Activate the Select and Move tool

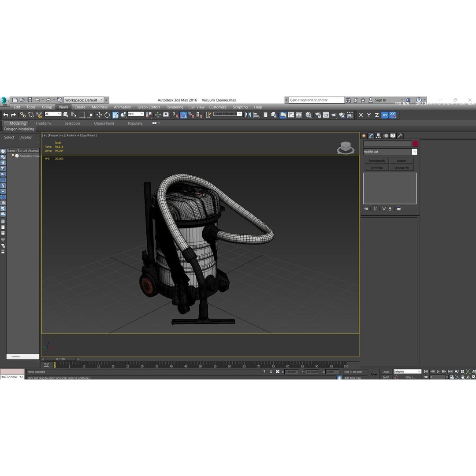pos(99,115)
